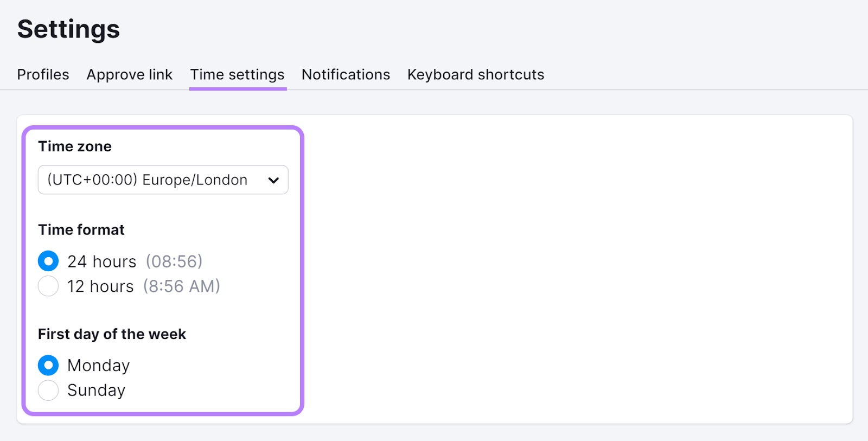Select the Time settings tab

[x=237, y=74]
